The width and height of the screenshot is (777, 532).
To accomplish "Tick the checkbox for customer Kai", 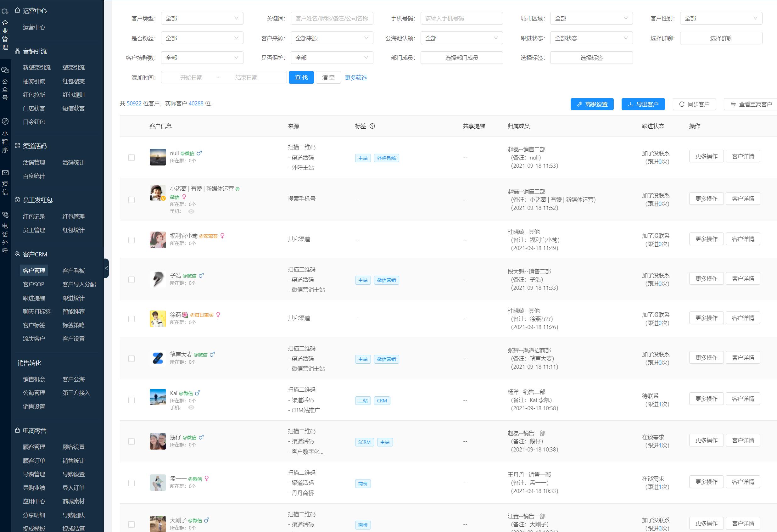I will [131, 400].
